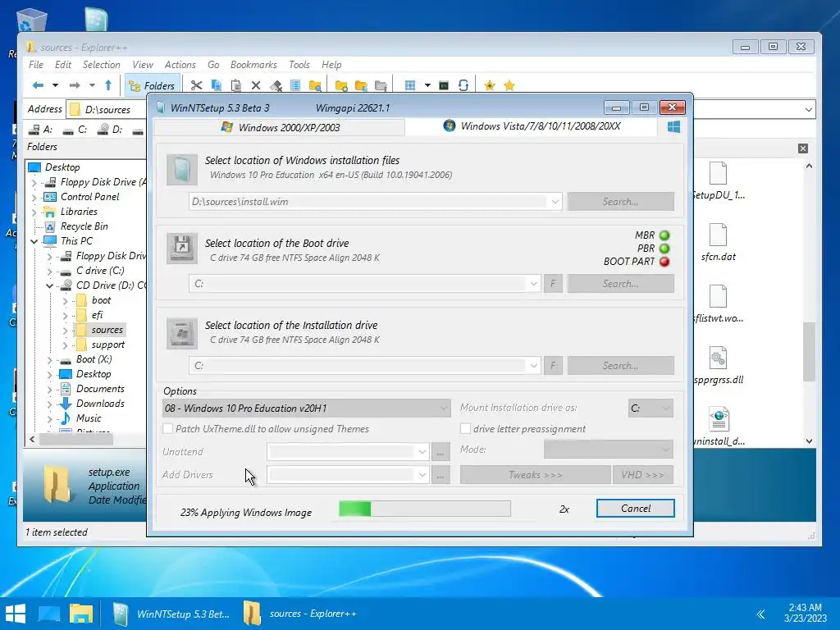The height and width of the screenshot is (630, 840).
Task: Click the browse button next to Unattend
Action: [440, 452]
